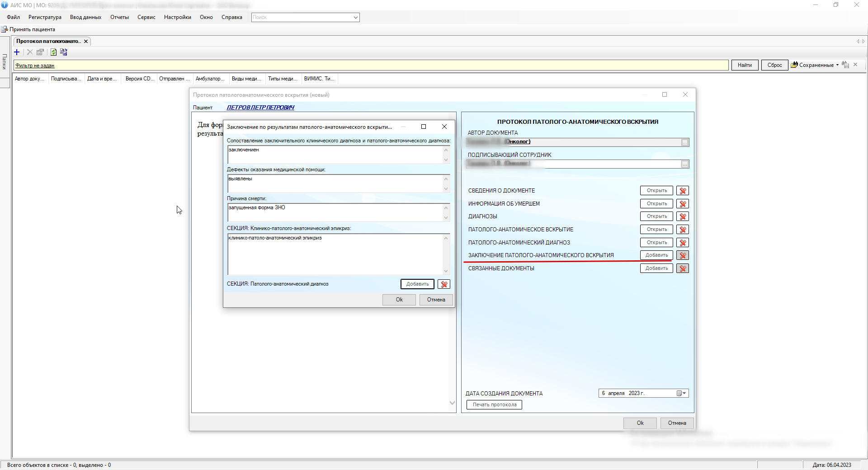Close the Заключение по результатам dialog
This screenshot has height=470, width=868.
[x=444, y=127]
